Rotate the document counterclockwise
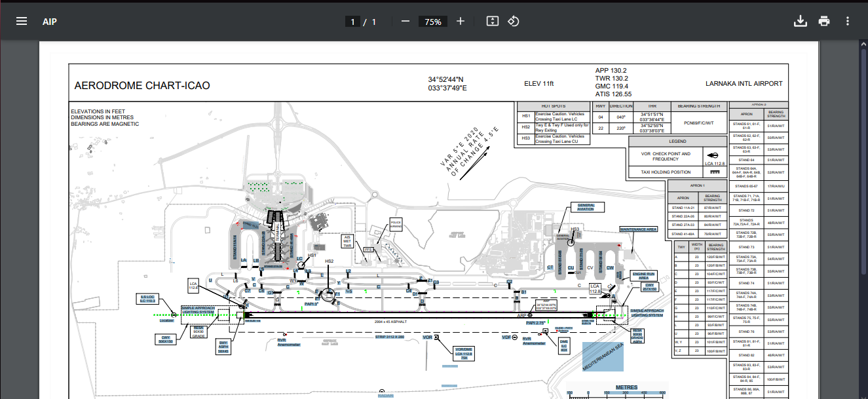Screen dimensions: 868x399 coord(514,21)
